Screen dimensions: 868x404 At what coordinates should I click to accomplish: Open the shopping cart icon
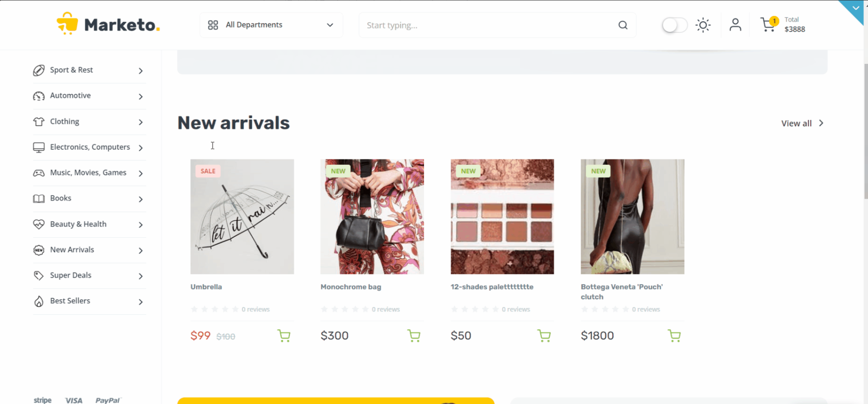pos(768,25)
